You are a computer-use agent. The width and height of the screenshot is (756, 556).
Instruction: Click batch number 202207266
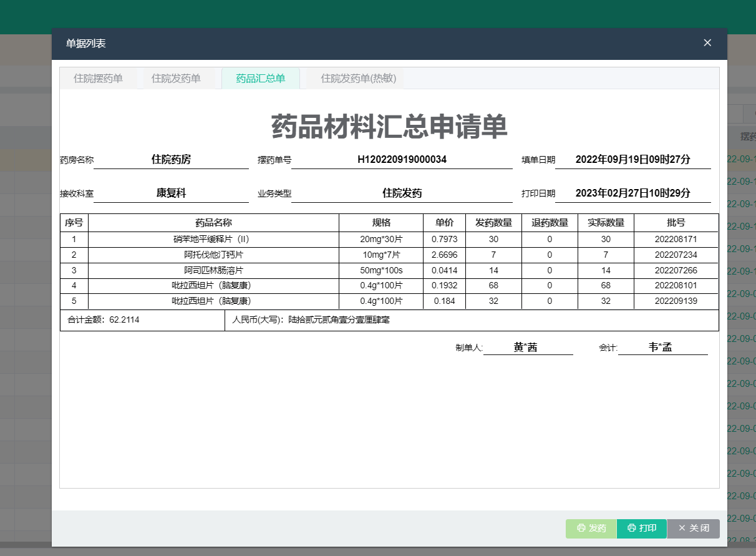coord(676,270)
